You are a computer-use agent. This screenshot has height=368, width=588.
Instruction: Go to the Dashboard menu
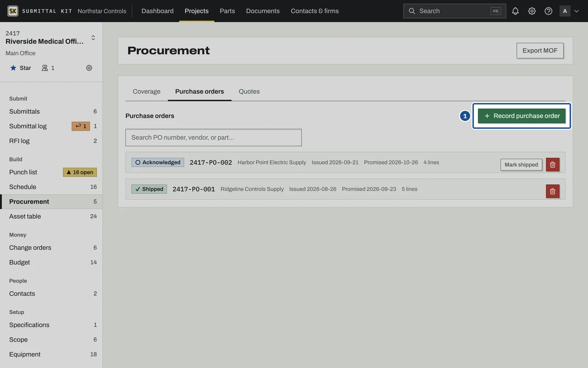pos(157,11)
